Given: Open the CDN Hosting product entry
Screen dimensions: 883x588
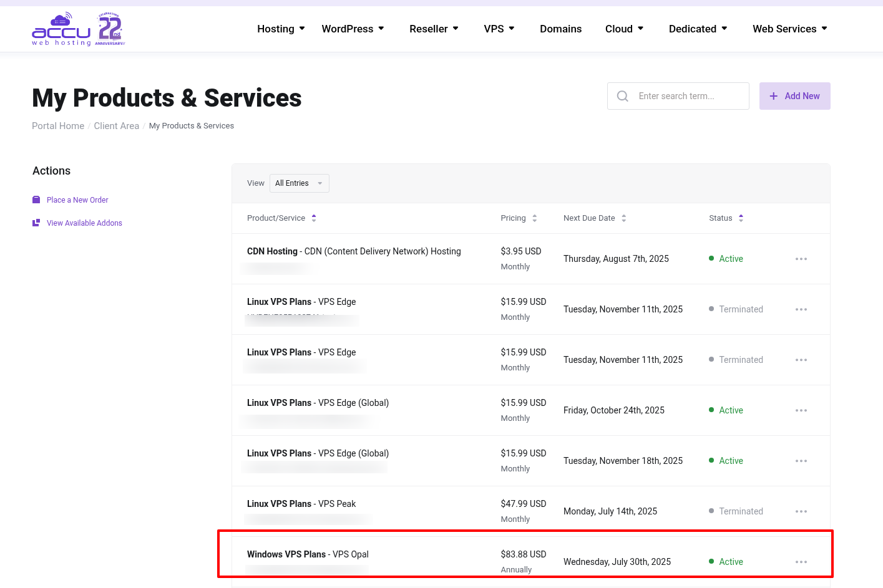Looking at the screenshot, I should coord(354,251).
